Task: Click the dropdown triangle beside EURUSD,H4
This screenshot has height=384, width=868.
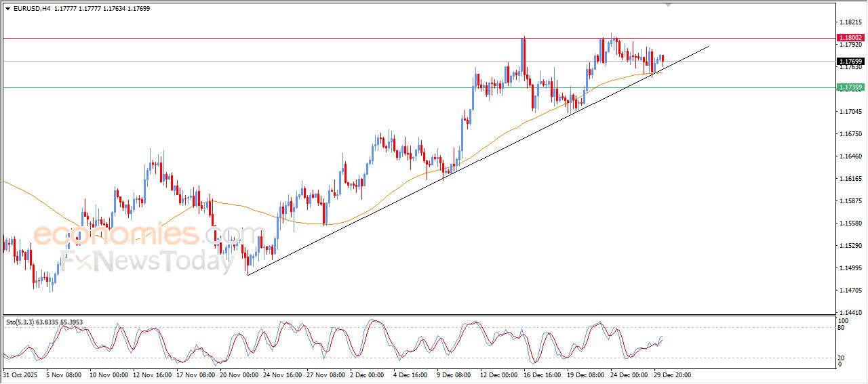Action: [x=8, y=8]
